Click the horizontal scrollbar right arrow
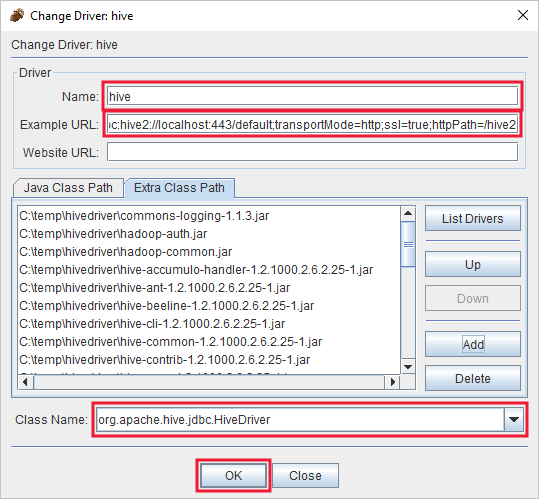This screenshot has height=499, width=539. point(392,382)
